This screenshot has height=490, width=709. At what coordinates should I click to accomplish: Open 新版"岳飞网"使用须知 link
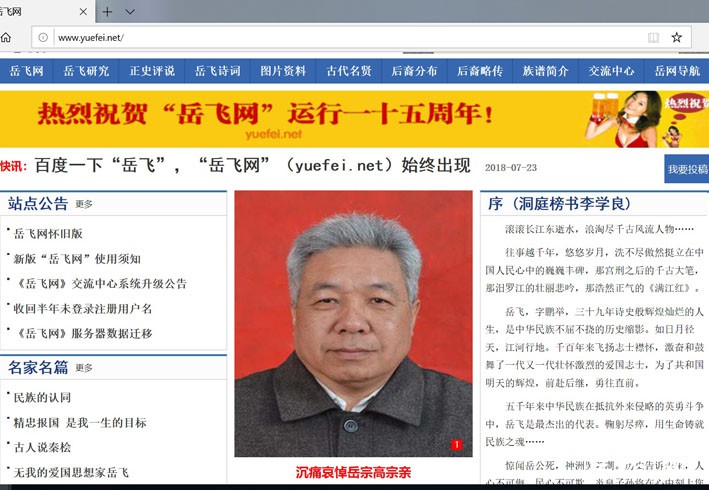[77, 259]
